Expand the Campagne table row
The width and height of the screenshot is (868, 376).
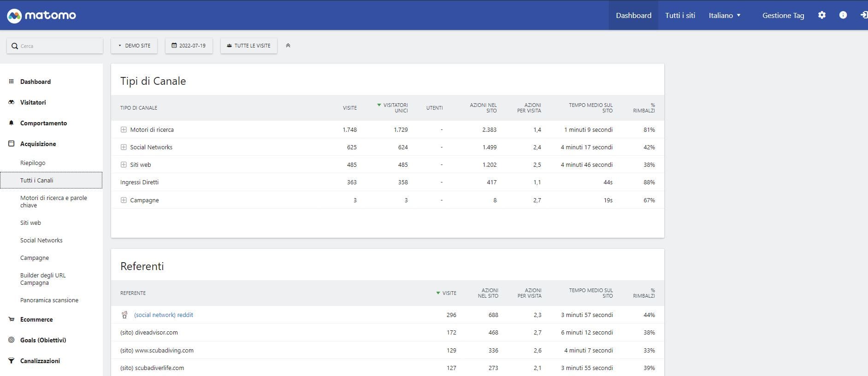point(124,200)
